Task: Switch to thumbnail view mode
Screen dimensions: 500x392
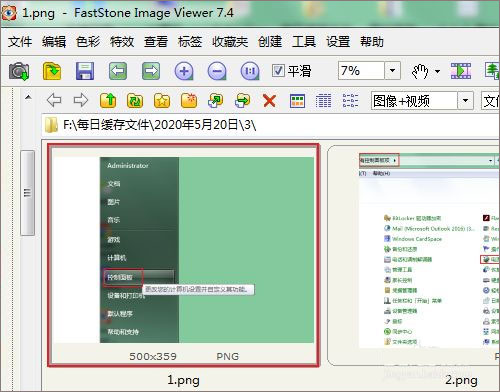Action: point(297,100)
